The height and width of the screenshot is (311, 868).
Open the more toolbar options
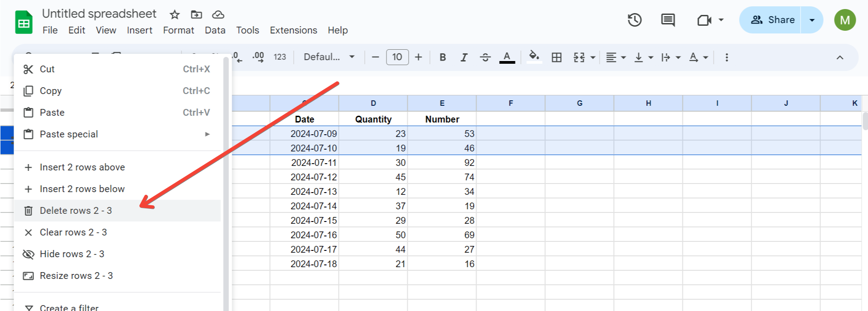(x=727, y=57)
